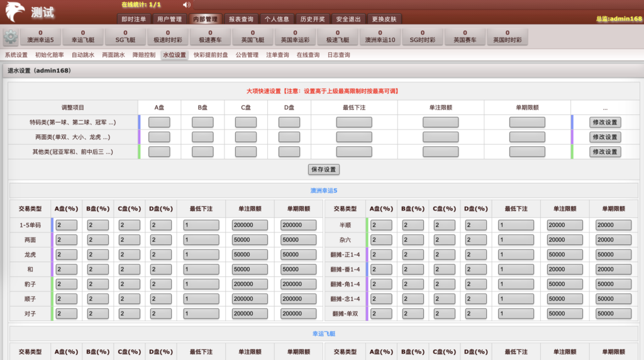Select the 幸运飞艇 lottery button
The height and width of the screenshot is (360, 644).
83,36
